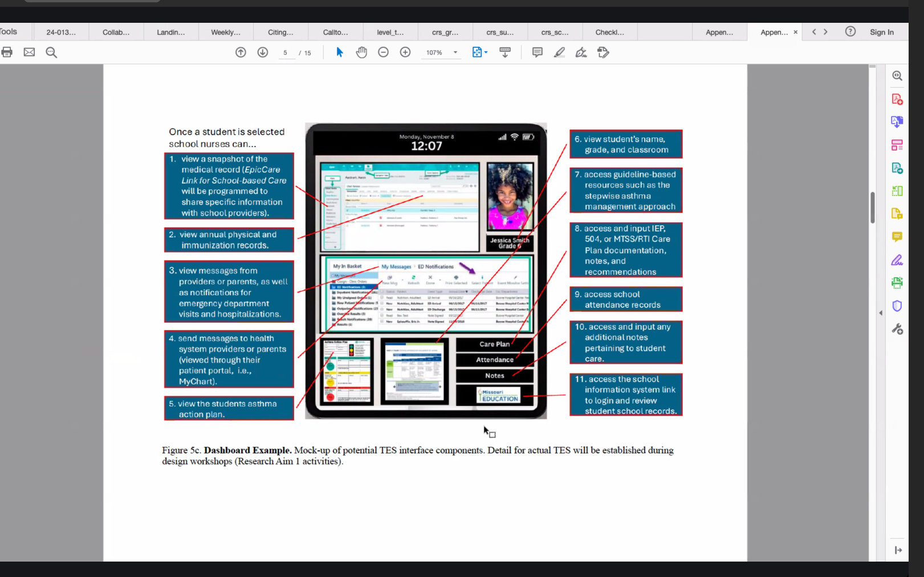This screenshot has height=577, width=924.
Task: Open the Create PDF sidebar tool
Action: tap(897, 99)
